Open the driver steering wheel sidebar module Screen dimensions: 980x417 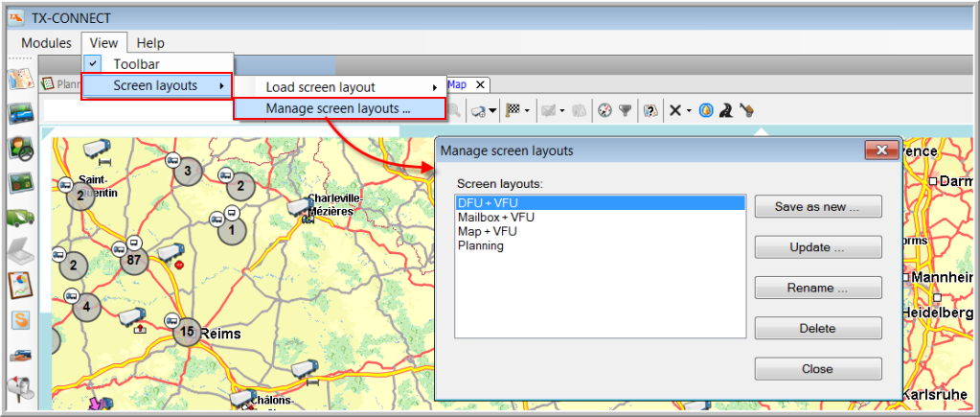(x=20, y=149)
